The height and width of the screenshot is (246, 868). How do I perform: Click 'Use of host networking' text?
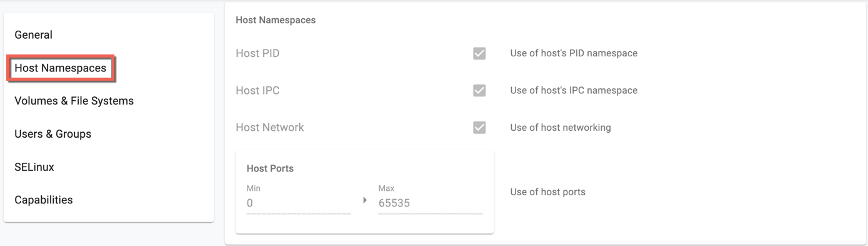pyautogui.click(x=561, y=127)
